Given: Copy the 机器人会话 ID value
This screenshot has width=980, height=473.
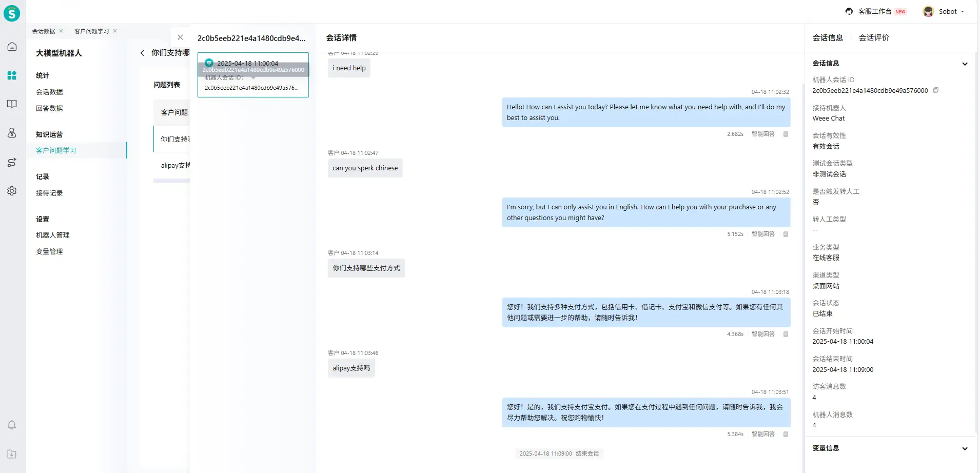Looking at the screenshot, I should tap(936, 90).
